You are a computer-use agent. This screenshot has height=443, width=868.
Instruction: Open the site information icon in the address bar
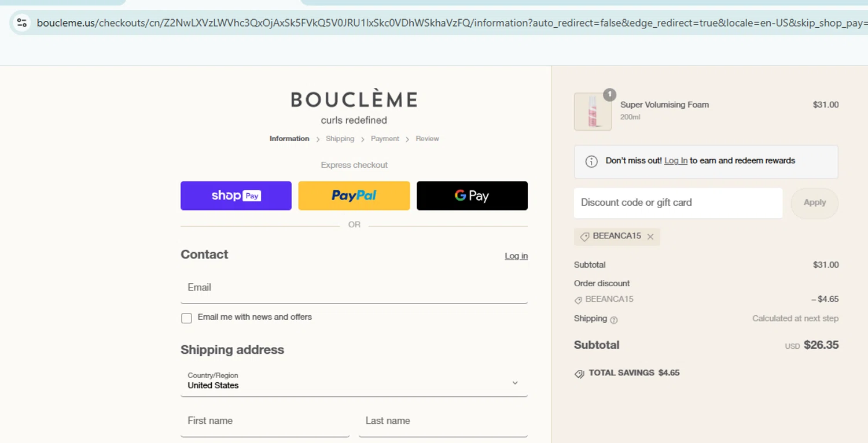point(22,23)
